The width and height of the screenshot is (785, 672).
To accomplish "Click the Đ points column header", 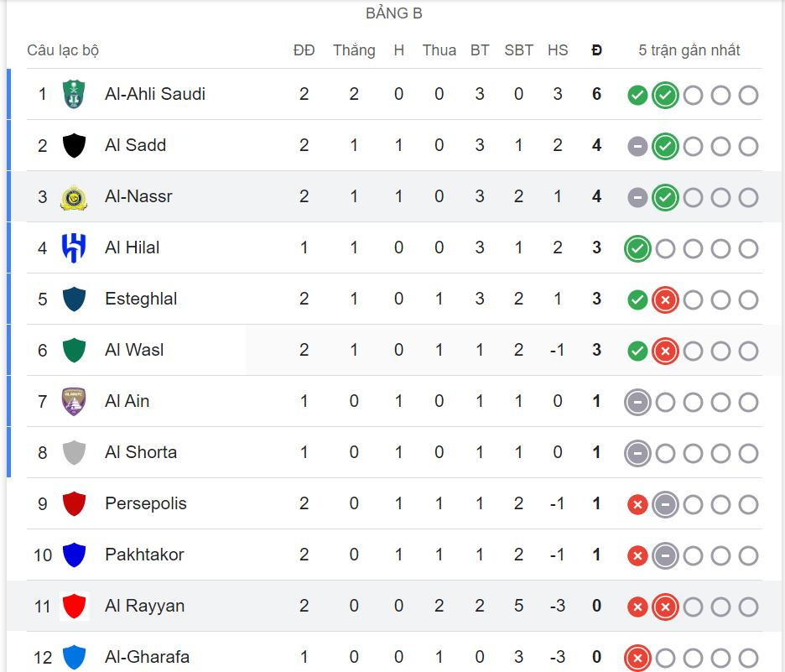I will click(x=596, y=50).
